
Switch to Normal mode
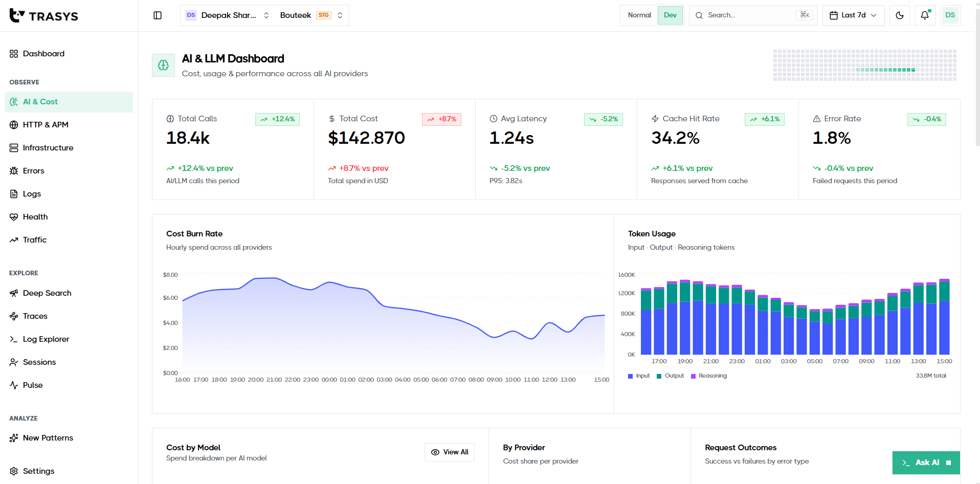click(639, 15)
